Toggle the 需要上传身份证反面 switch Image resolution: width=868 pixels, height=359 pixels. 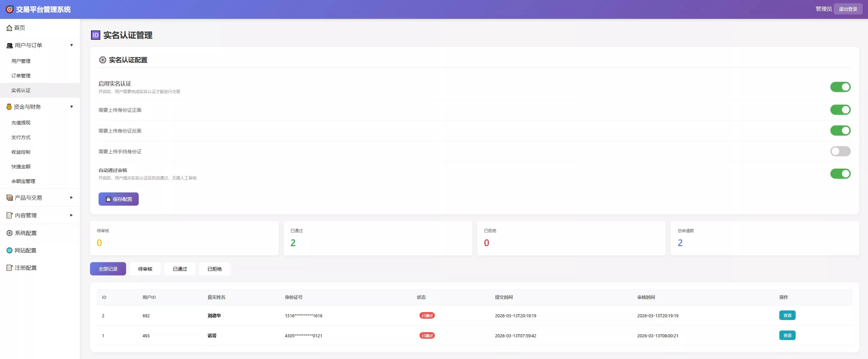[x=840, y=130]
